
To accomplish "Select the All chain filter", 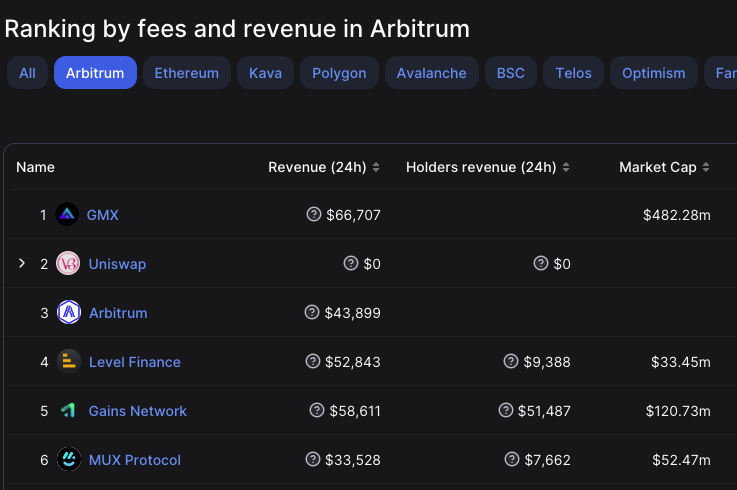I will 27,73.
